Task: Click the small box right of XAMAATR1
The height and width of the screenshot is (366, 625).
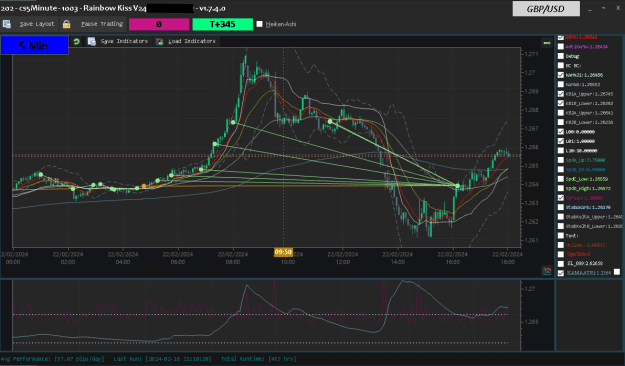Action: click(x=617, y=272)
